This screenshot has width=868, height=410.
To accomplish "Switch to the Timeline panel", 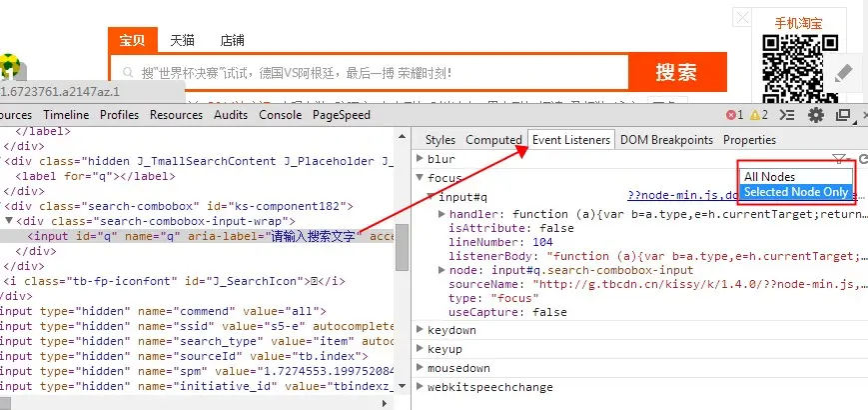I will point(66,115).
